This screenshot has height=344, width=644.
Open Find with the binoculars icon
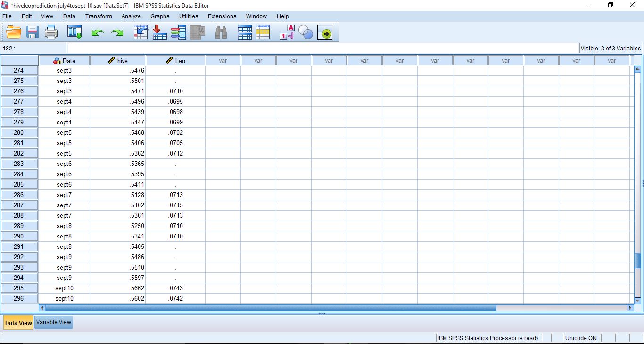[x=221, y=32]
